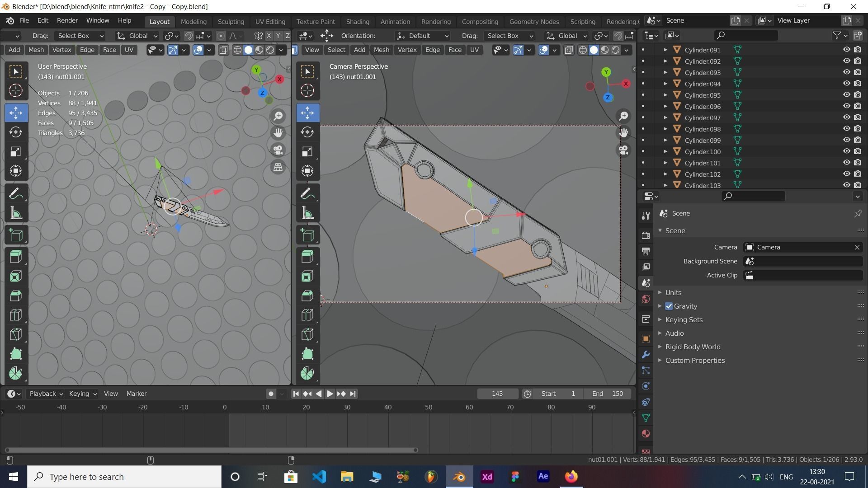Choose the Rotate tool in camera viewport
The image size is (868, 488).
tap(307, 132)
